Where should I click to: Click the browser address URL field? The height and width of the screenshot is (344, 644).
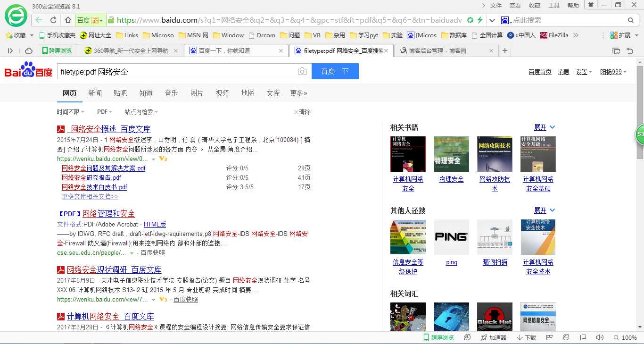290,20
